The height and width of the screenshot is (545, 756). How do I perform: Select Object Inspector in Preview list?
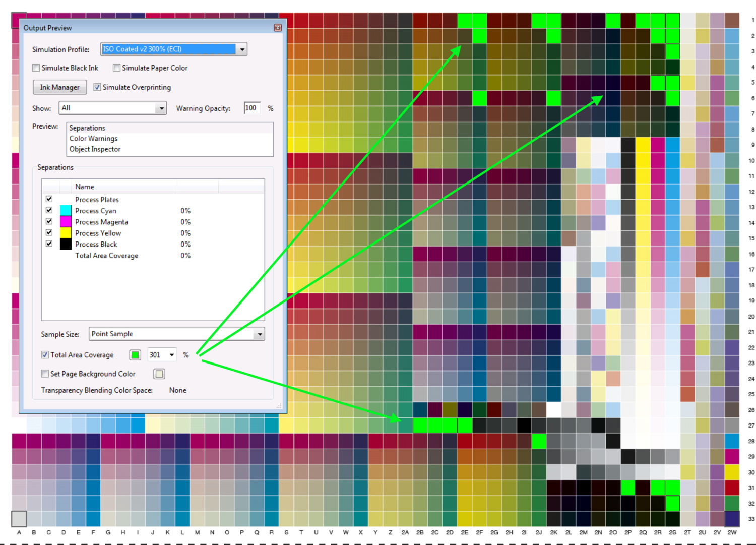[x=95, y=149]
